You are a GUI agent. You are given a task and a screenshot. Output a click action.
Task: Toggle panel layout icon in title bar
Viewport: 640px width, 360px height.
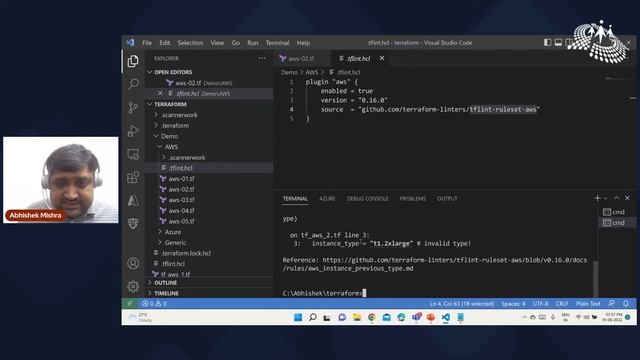click(558, 42)
